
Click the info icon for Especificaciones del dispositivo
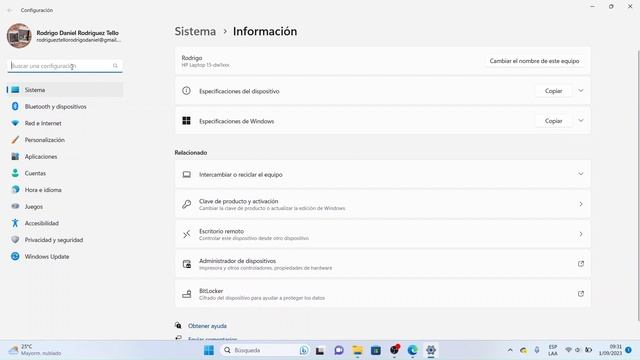pos(186,91)
